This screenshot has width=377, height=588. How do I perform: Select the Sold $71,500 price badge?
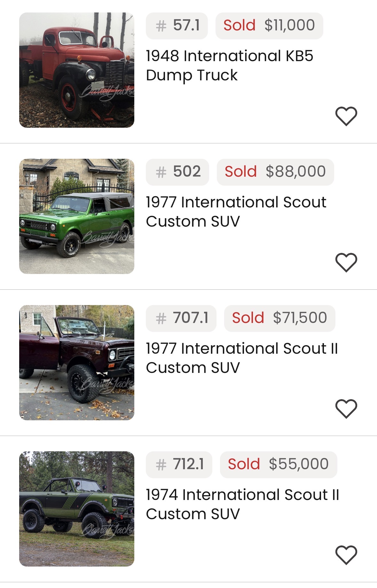279,318
